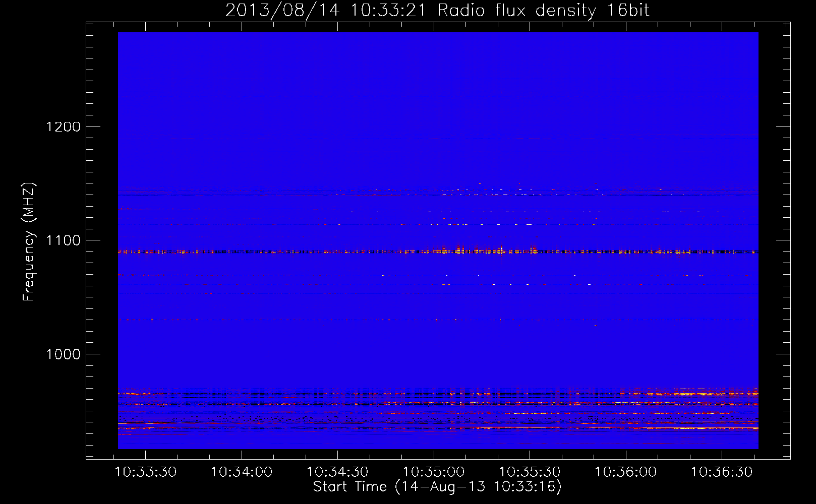The image size is (816, 504).
Task: Select the 1200 frequency tick label
Action: point(64,127)
